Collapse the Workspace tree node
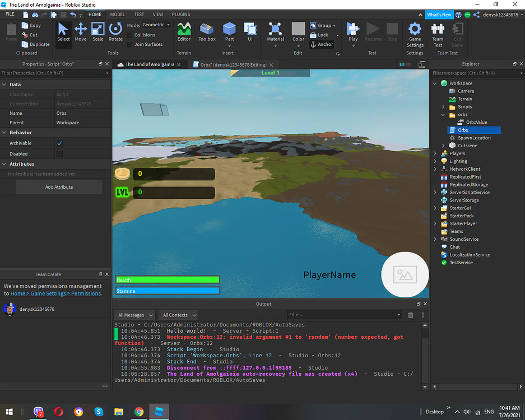The height and width of the screenshot is (420, 525). point(435,83)
